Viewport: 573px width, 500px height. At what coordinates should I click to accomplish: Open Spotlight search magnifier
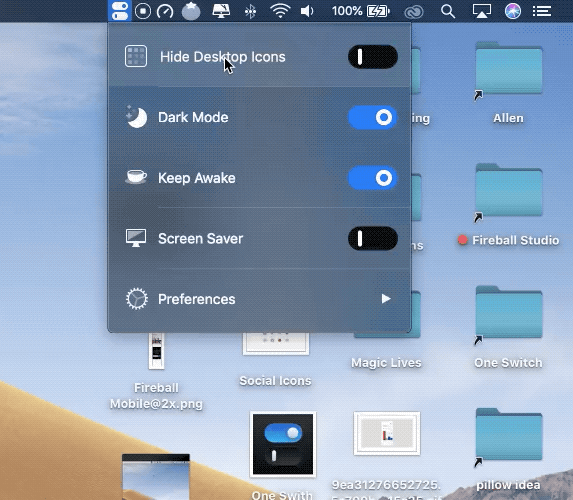point(448,11)
